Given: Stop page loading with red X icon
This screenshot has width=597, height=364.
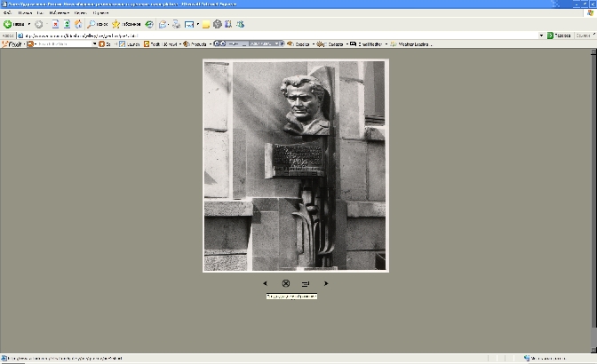Looking at the screenshot, I should click(x=55, y=24).
